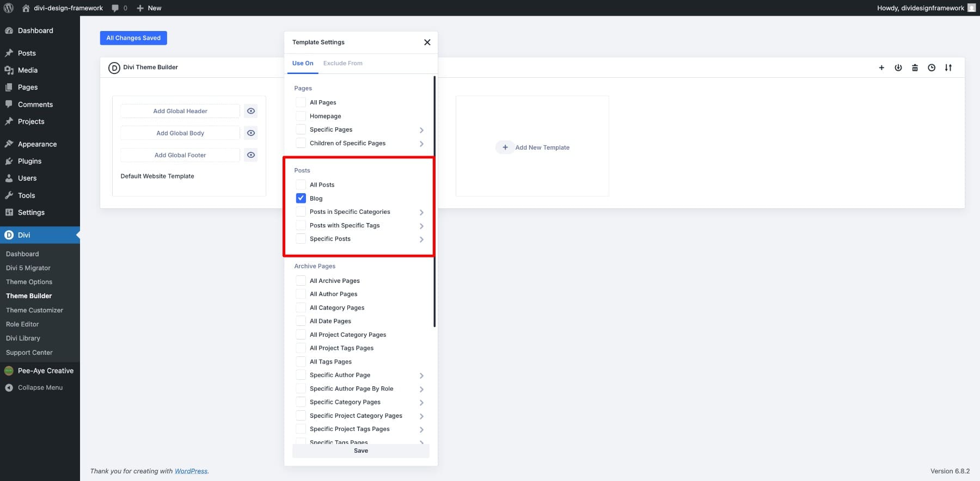Image resolution: width=980 pixels, height=481 pixels.
Task: Enable the All Archive Pages checkbox
Action: click(x=301, y=281)
